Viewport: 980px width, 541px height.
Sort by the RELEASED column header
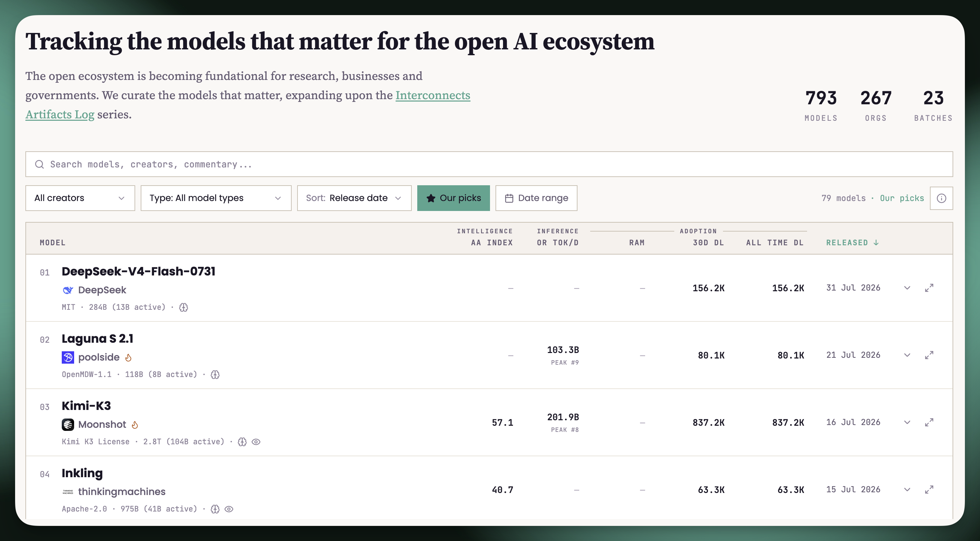click(x=852, y=243)
